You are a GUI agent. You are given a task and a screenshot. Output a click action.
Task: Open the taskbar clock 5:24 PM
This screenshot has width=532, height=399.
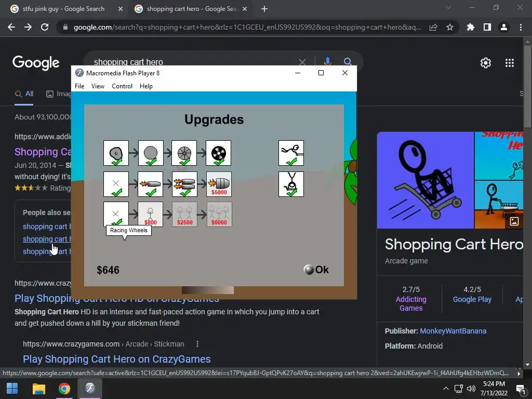coord(494,389)
